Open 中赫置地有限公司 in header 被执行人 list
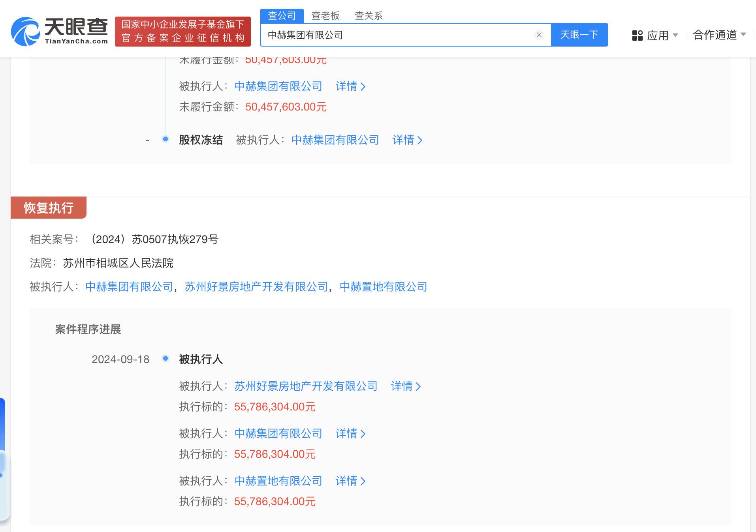The image size is (756, 532). pos(384,287)
